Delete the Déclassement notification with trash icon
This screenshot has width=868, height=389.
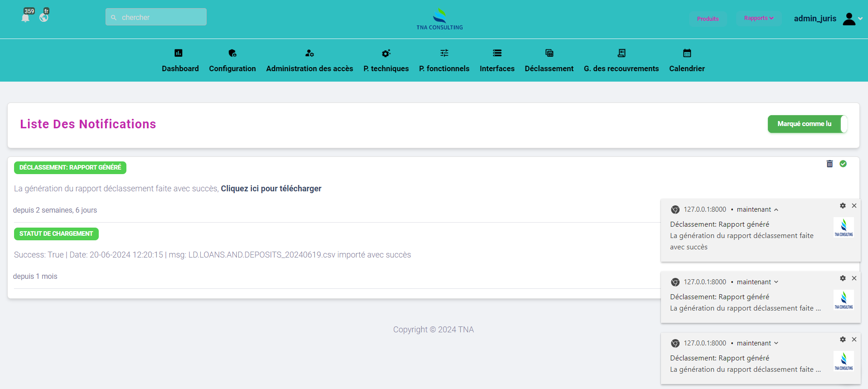(829, 164)
